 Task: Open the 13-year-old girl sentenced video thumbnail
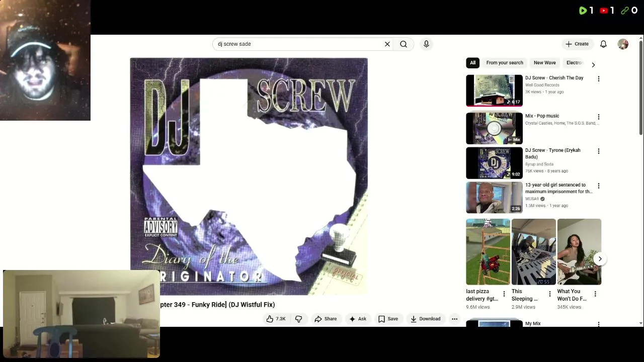[494, 198]
